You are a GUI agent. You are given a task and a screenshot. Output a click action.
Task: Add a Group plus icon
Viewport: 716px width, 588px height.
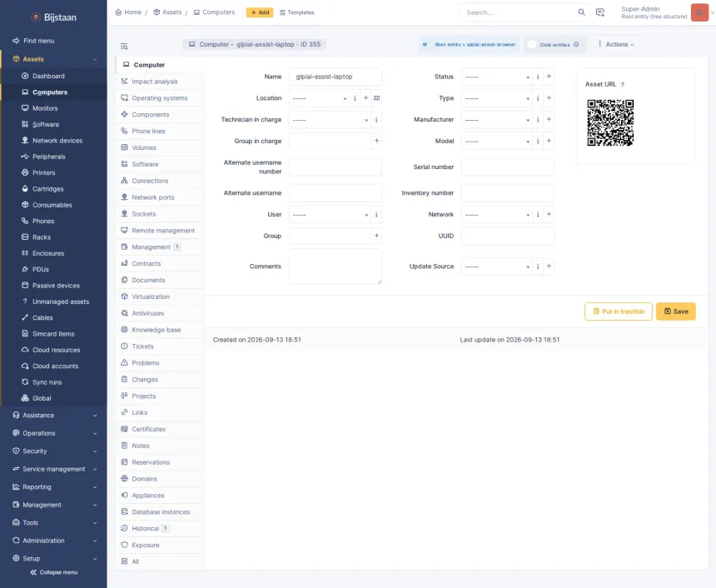pos(376,236)
